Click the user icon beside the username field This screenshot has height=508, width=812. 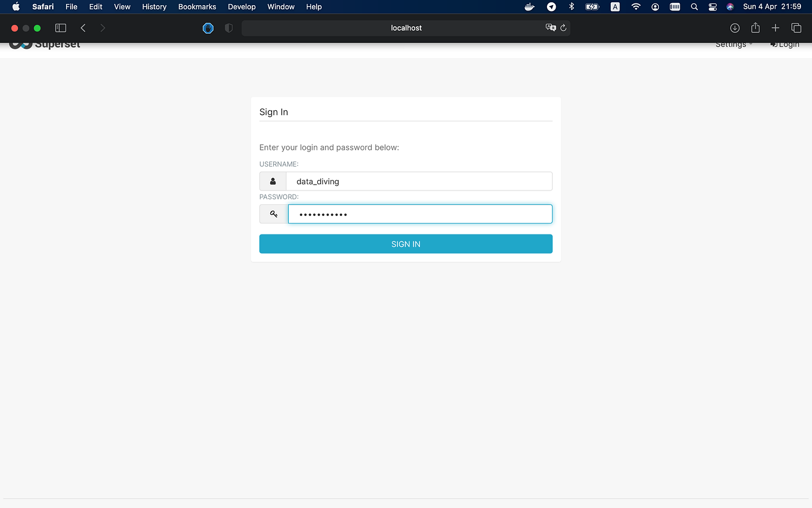click(x=272, y=181)
